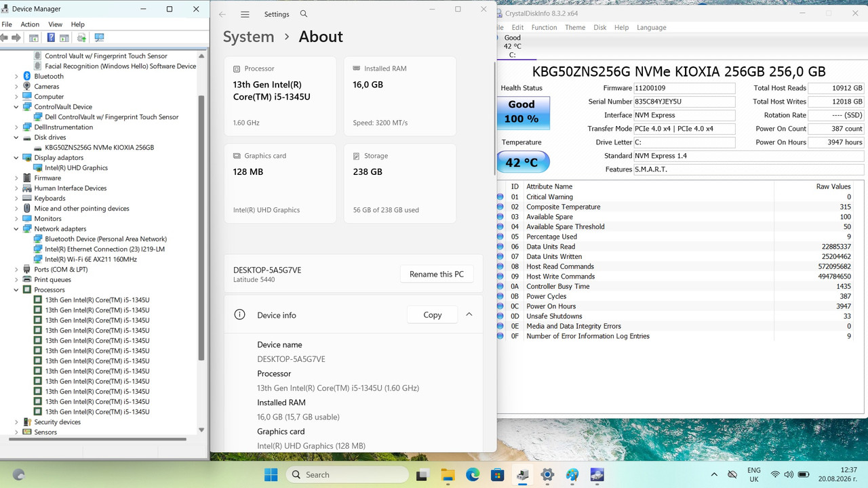Click the Settings search magnifier icon
868x488 pixels.
coord(304,14)
